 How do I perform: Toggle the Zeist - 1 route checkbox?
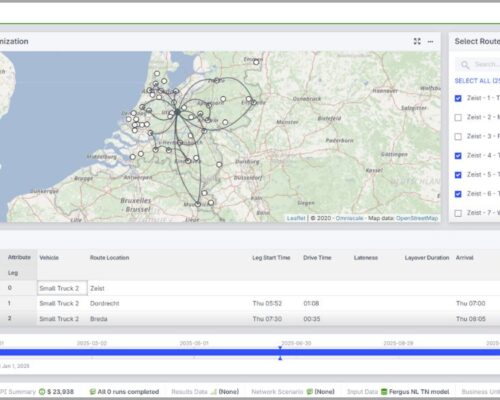coord(458,98)
